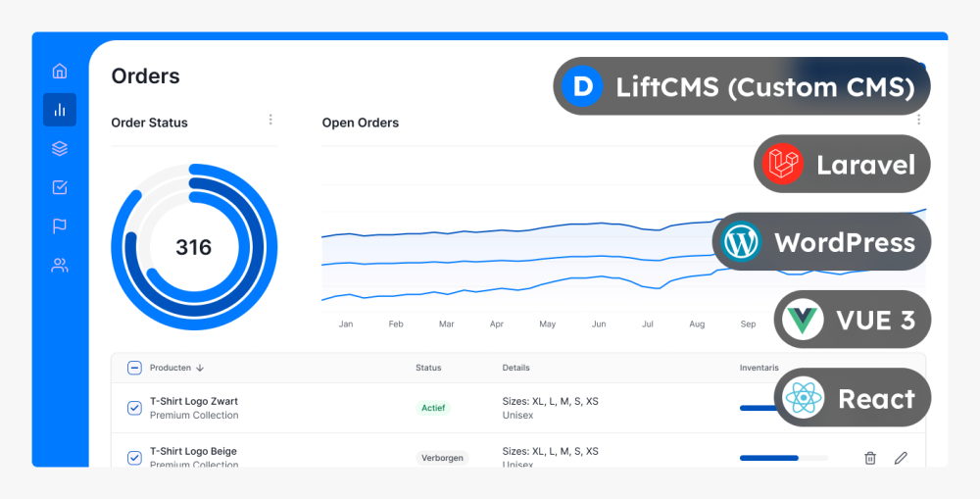Sort by Producten column arrow

(200, 369)
